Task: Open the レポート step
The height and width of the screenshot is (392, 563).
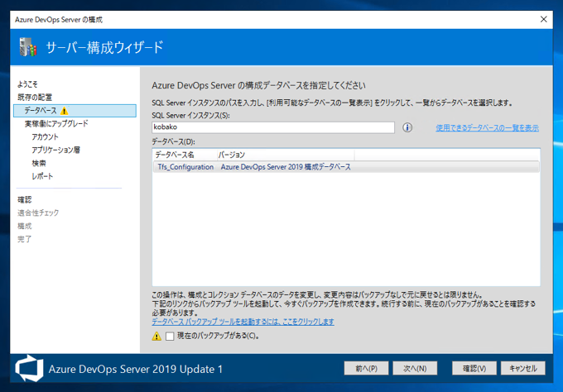Action: click(42, 176)
